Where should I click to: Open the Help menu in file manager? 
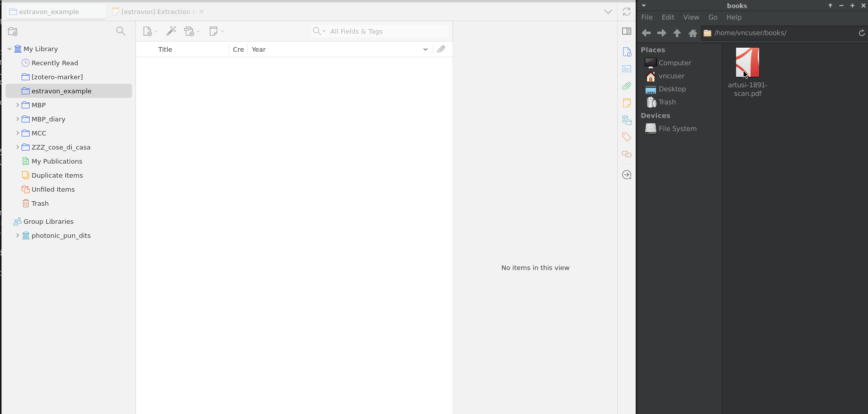point(734,17)
